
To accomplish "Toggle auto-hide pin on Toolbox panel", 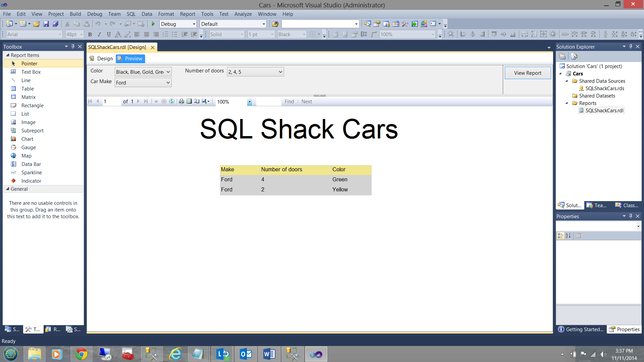I will point(73,47).
